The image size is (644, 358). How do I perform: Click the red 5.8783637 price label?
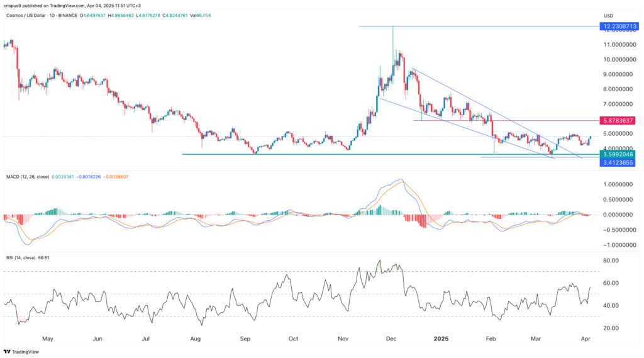pos(619,120)
